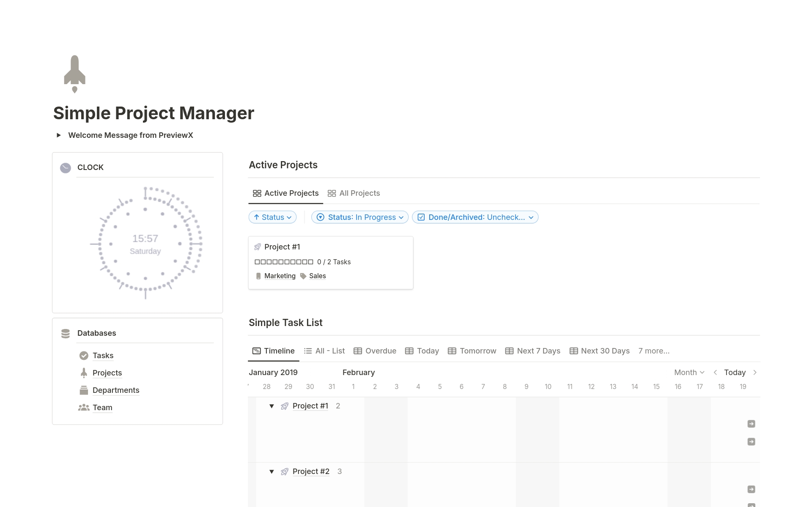This screenshot has height=507, width=812.
Task: Click the Today button in timeline
Action: [735, 373]
